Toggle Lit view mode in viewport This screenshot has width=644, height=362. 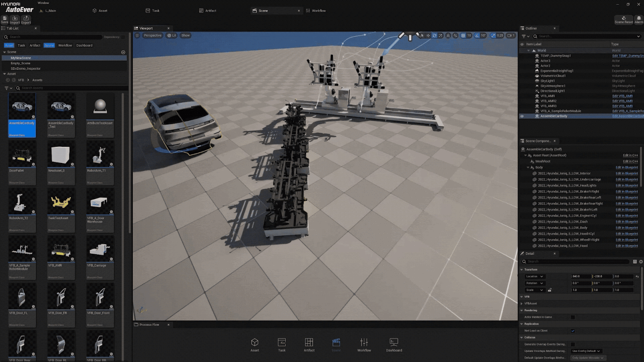pyautogui.click(x=172, y=35)
